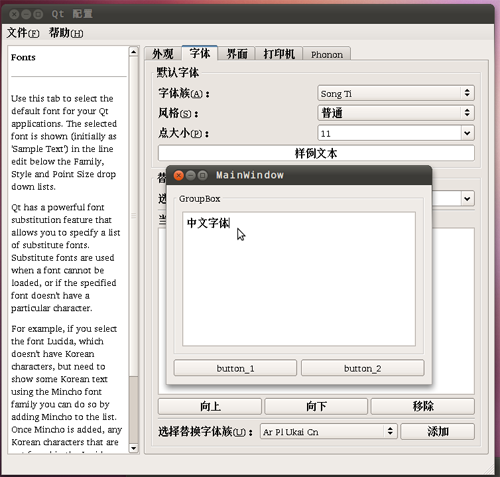Click the 字体族(A) label
Image resolution: width=500 pixels, height=477 pixels.
point(184,93)
